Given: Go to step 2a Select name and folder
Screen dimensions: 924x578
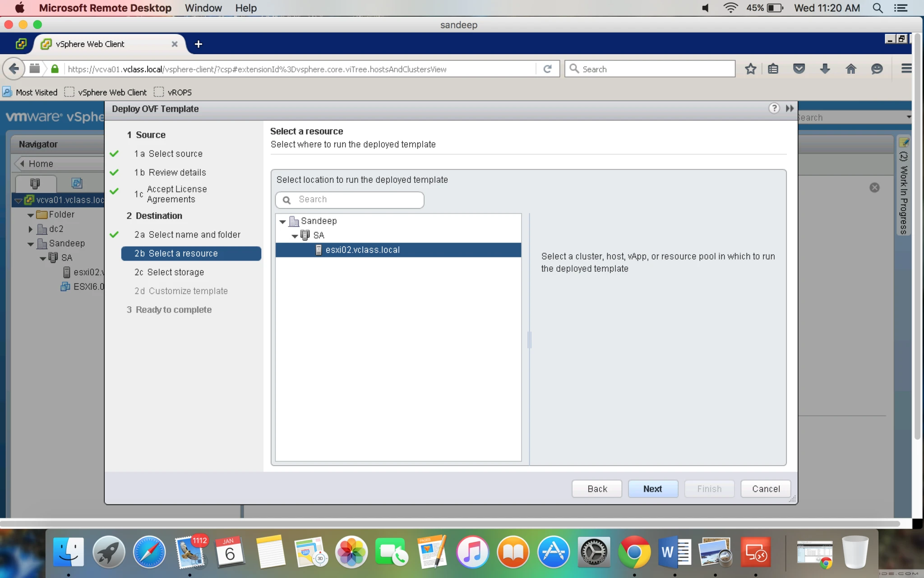Looking at the screenshot, I should click(x=187, y=235).
